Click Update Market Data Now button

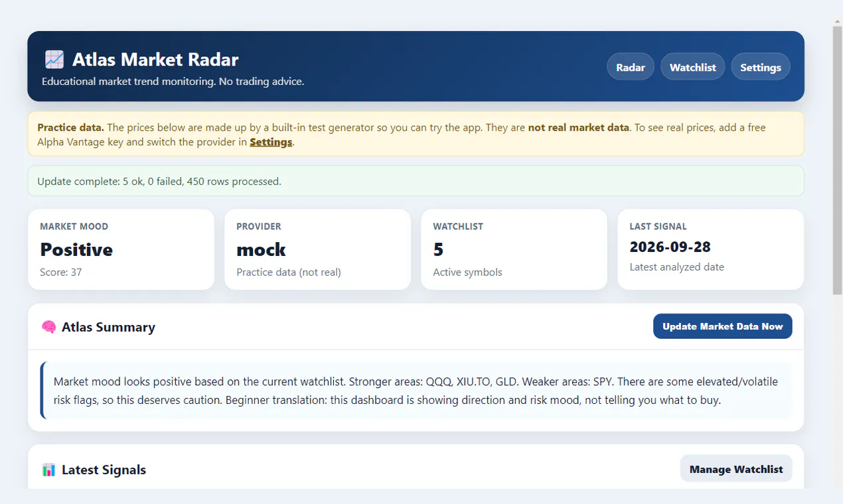(723, 326)
